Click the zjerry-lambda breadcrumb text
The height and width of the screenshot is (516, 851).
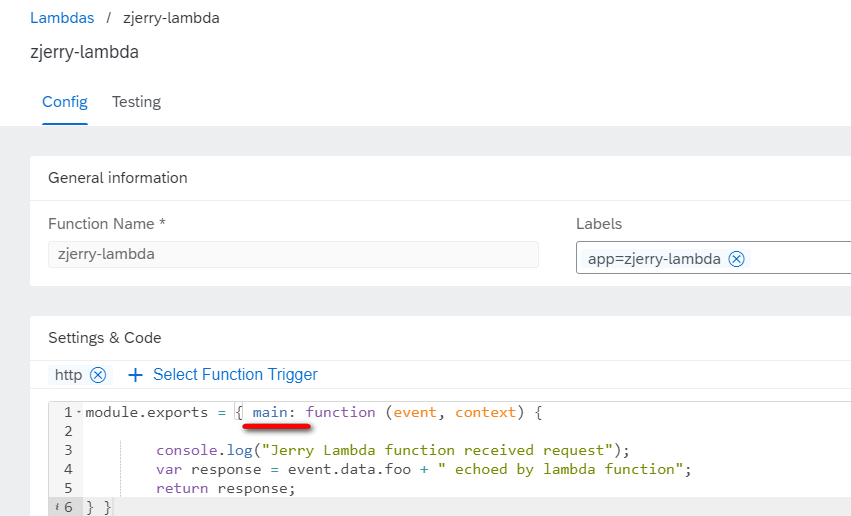coord(172,18)
